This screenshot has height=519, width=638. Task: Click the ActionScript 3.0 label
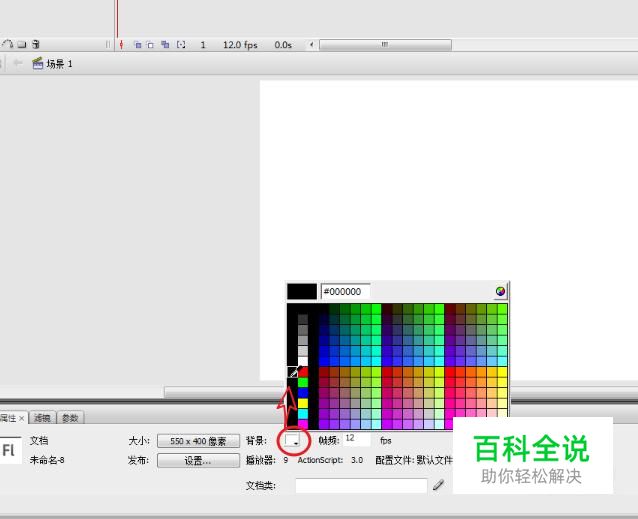(x=330, y=460)
